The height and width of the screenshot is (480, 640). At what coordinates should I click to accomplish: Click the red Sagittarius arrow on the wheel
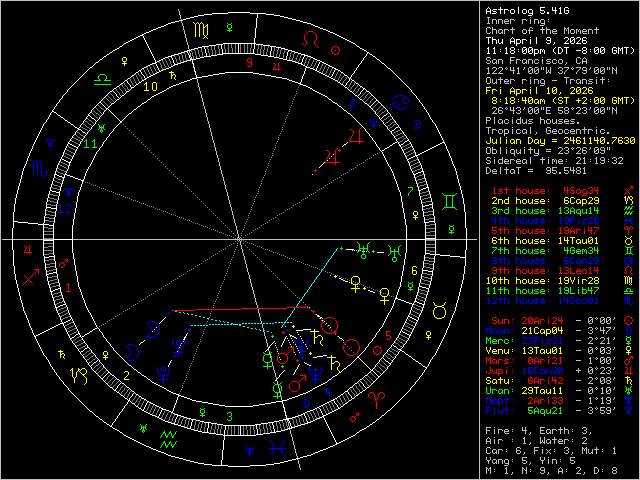[x=34, y=279]
